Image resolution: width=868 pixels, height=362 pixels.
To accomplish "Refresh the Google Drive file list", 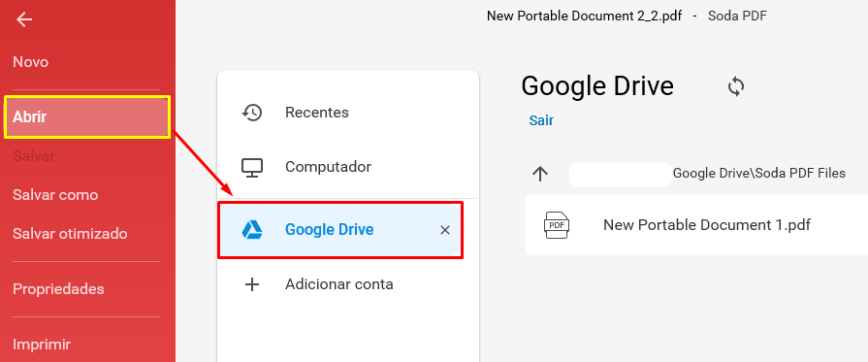I will coord(736,86).
